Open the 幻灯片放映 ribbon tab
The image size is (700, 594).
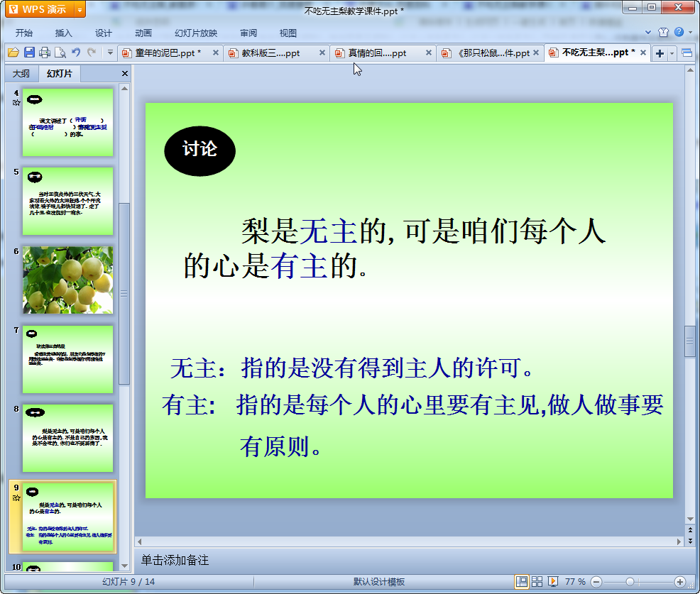tap(196, 33)
